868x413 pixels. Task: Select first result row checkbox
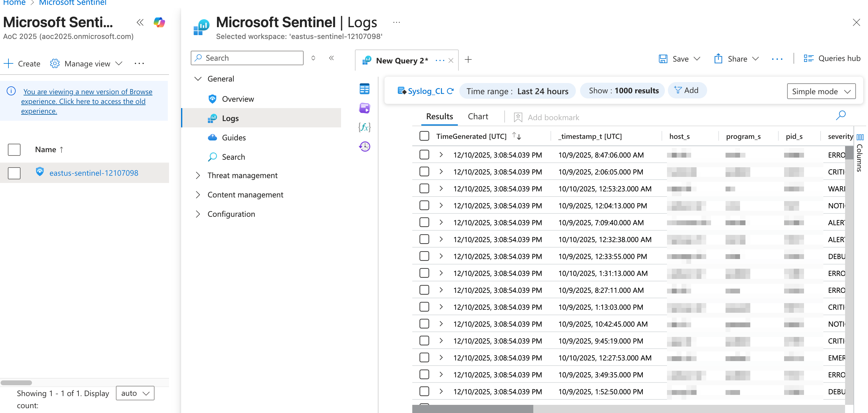(424, 155)
